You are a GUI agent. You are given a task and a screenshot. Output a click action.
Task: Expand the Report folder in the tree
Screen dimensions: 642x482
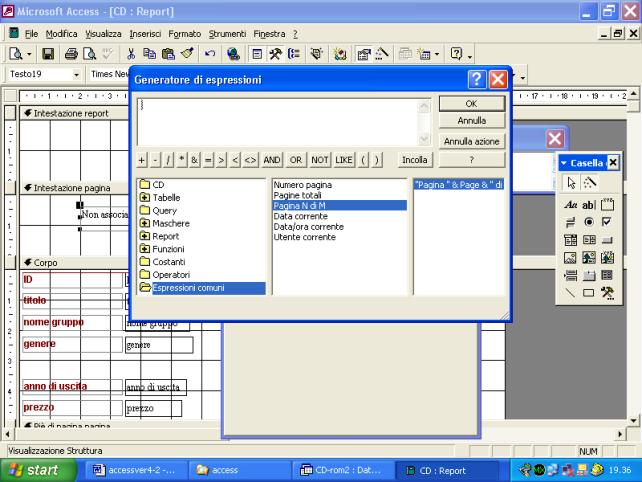coord(144,236)
